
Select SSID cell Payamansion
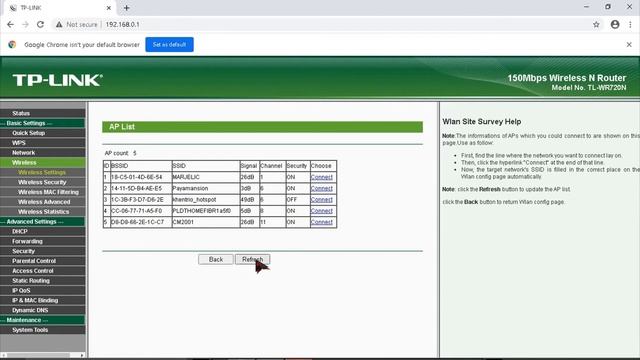pos(205,188)
